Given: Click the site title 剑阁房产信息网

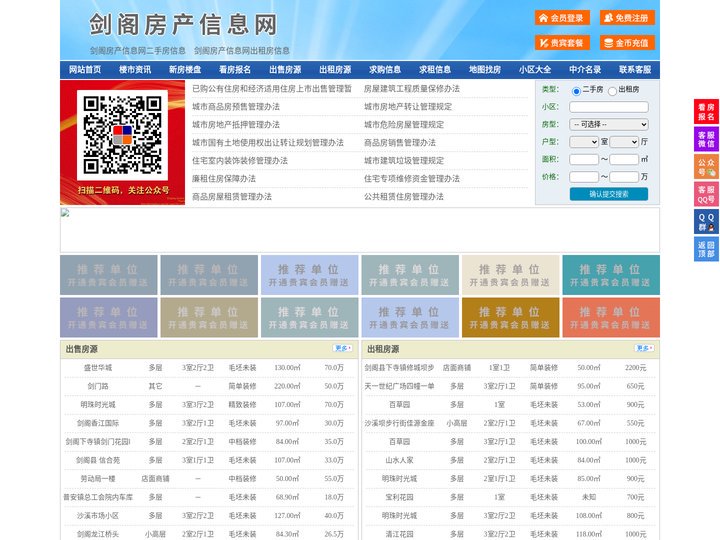Looking at the screenshot, I should [x=183, y=24].
